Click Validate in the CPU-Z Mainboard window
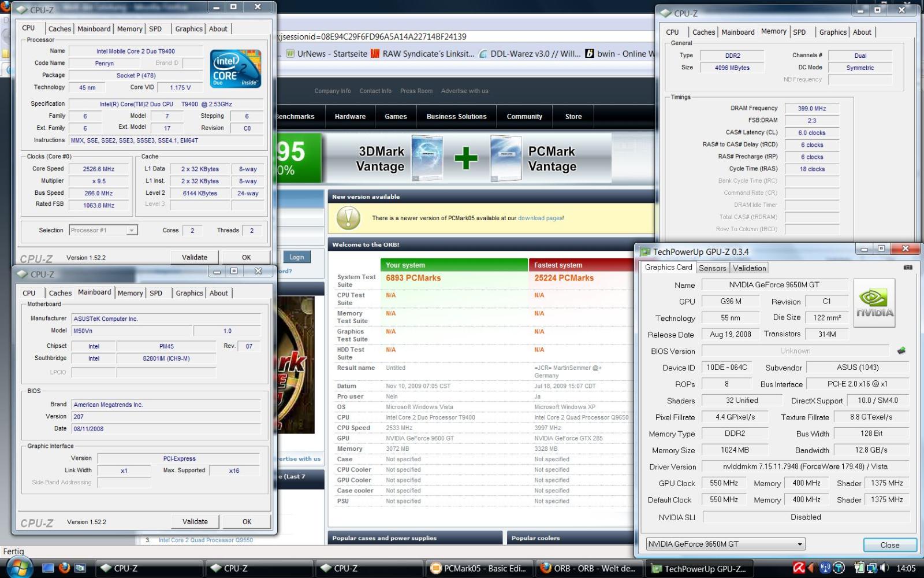Screen dimensions: 924x578 tap(195, 521)
